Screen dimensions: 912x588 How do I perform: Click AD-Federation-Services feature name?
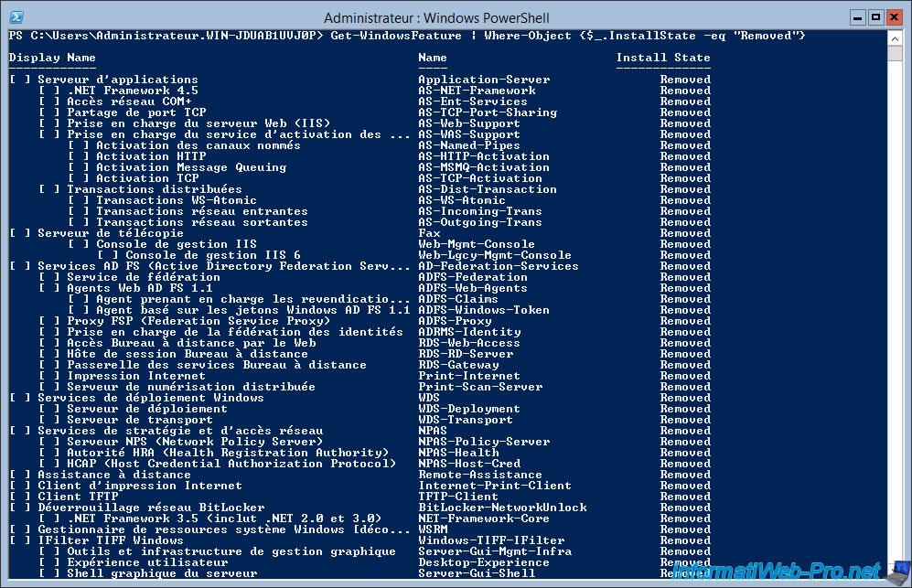[499, 266]
